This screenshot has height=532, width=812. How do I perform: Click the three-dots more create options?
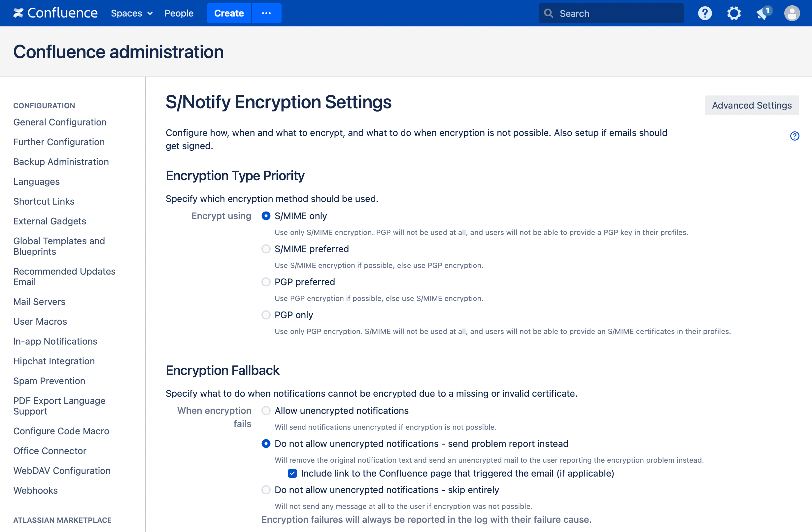[266, 13]
